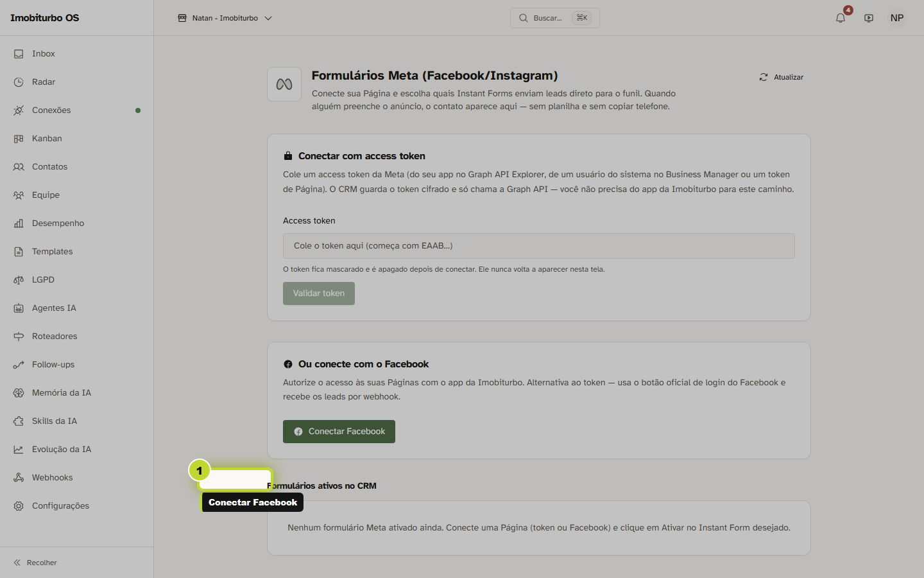
Task: Go to Inbox menu item
Action: coord(44,54)
